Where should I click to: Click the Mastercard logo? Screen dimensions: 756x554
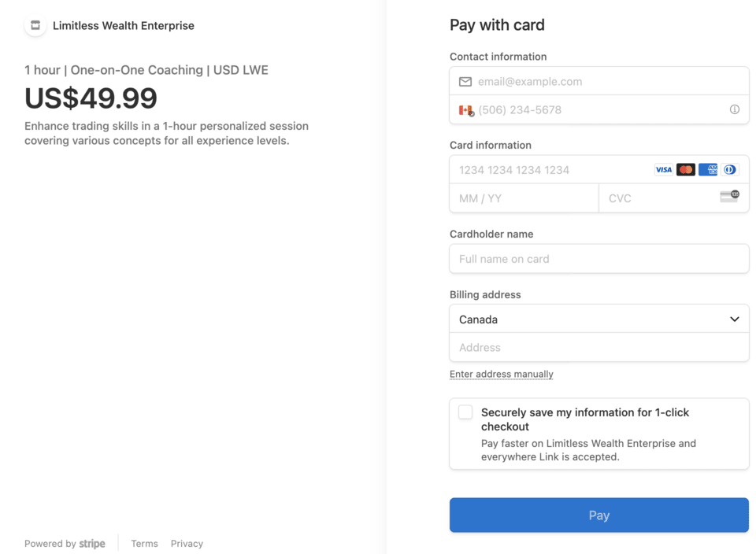point(686,170)
